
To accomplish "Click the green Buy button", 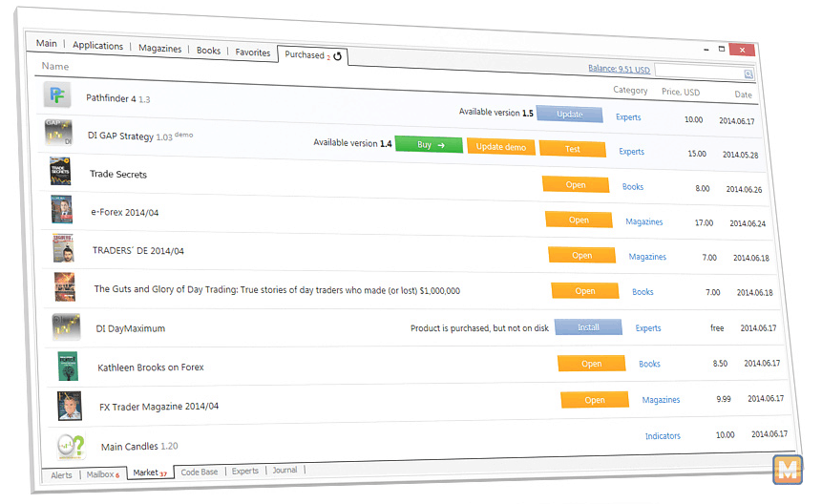I will 429,144.
